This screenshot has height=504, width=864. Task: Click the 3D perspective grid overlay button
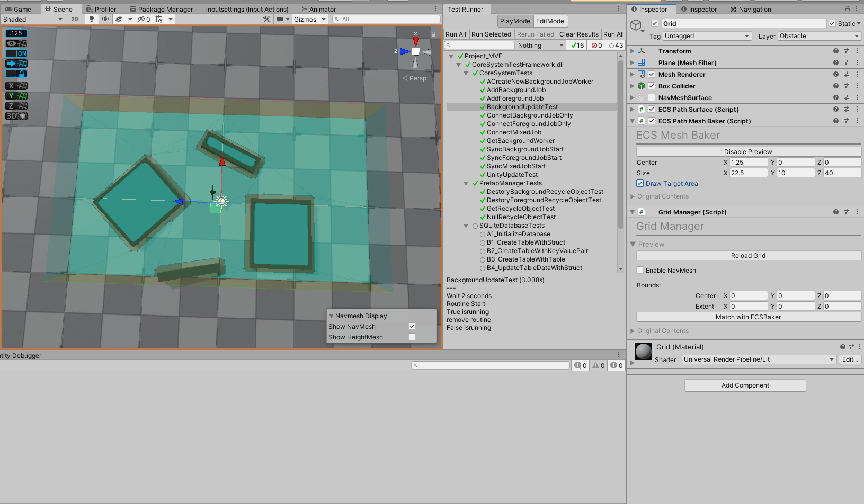(x=16, y=116)
